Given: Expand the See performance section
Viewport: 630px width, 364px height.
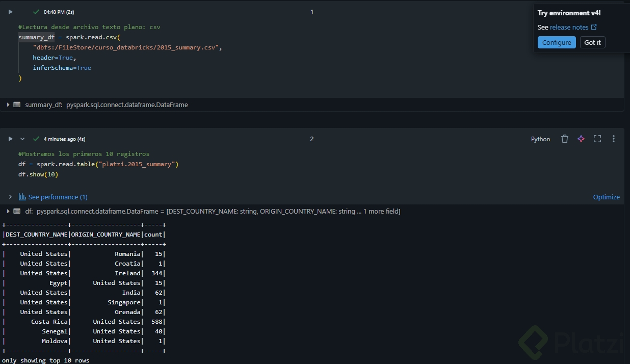Looking at the screenshot, I should 10,197.
